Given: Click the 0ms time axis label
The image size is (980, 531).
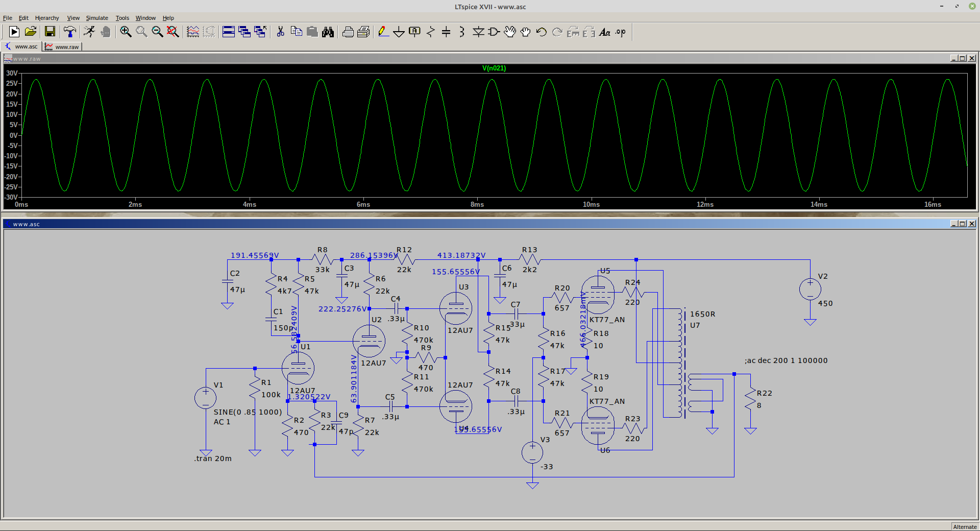Looking at the screenshot, I should click(21, 204).
